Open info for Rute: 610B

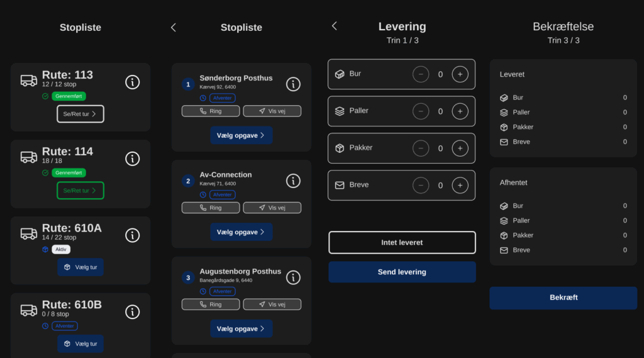(x=132, y=312)
